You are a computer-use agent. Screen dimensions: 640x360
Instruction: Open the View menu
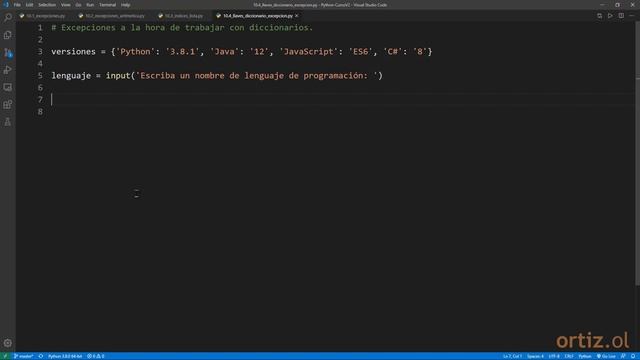pos(66,5)
